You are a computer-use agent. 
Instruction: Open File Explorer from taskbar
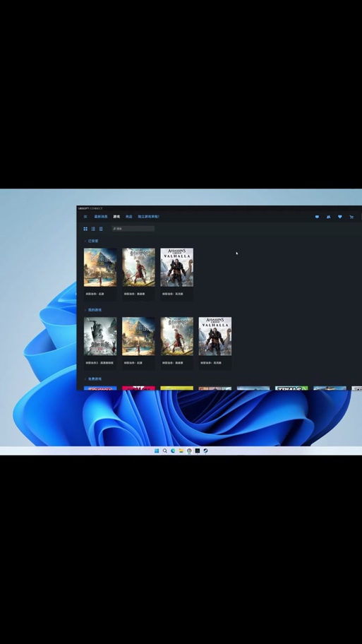click(x=181, y=451)
